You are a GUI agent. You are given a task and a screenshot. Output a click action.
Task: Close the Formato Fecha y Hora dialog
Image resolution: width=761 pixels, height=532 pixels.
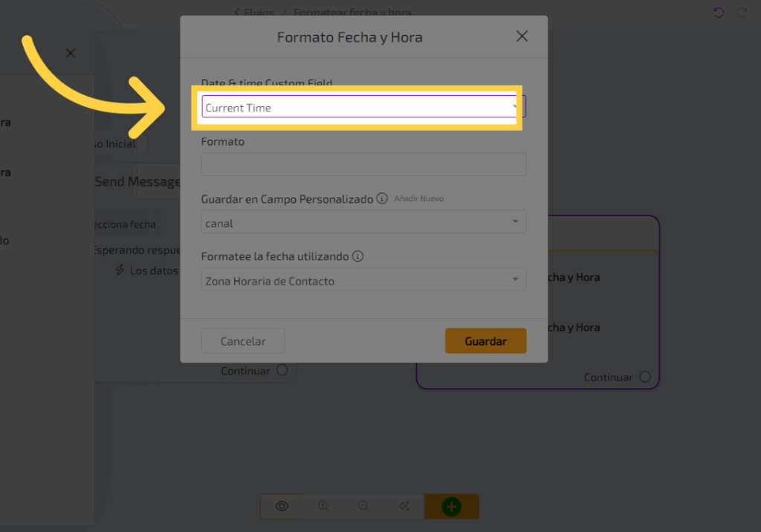pos(522,36)
